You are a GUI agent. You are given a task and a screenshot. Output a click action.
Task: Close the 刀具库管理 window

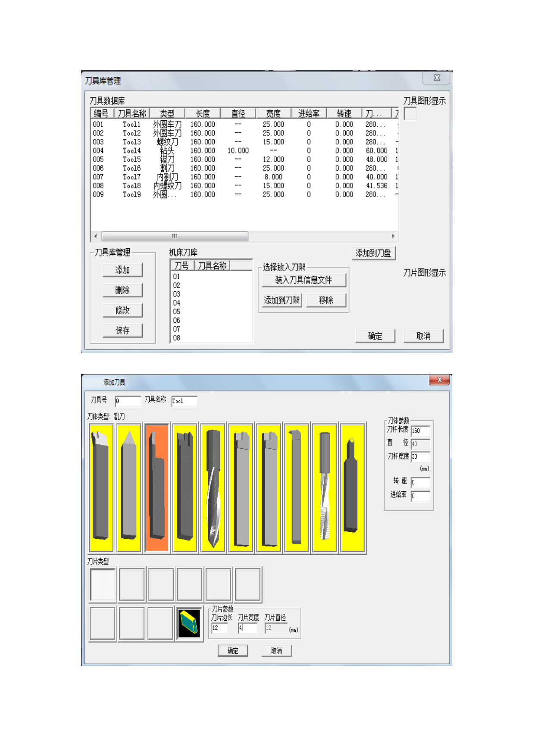(437, 78)
